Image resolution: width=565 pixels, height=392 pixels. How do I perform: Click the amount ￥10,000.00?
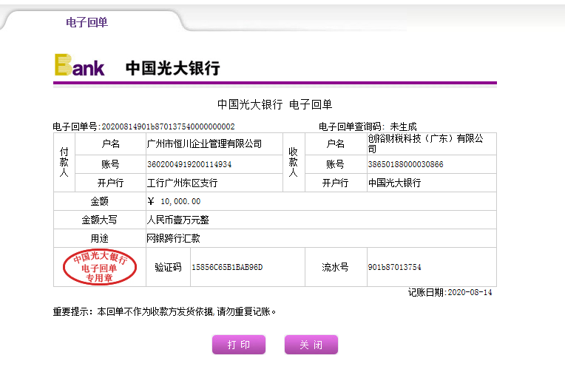pyautogui.click(x=174, y=201)
